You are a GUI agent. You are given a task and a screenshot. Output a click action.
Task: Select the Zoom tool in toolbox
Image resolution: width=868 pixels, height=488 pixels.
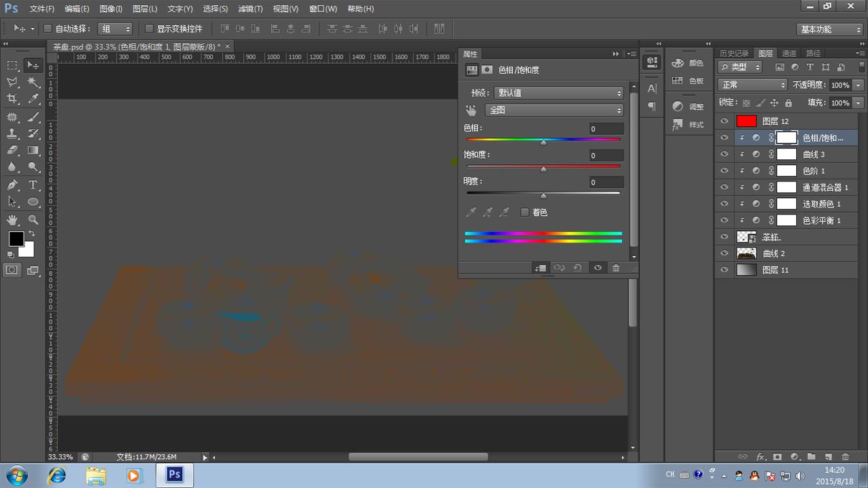[x=33, y=220]
